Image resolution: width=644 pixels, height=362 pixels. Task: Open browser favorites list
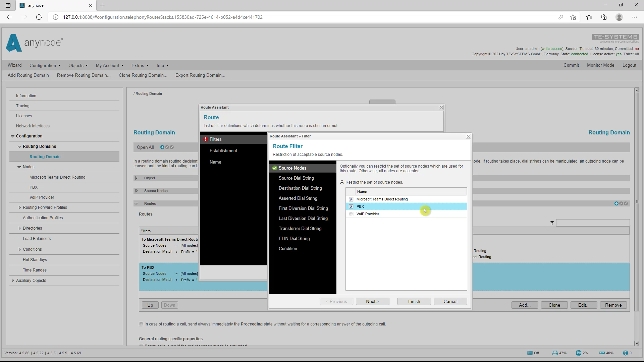click(x=589, y=17)
